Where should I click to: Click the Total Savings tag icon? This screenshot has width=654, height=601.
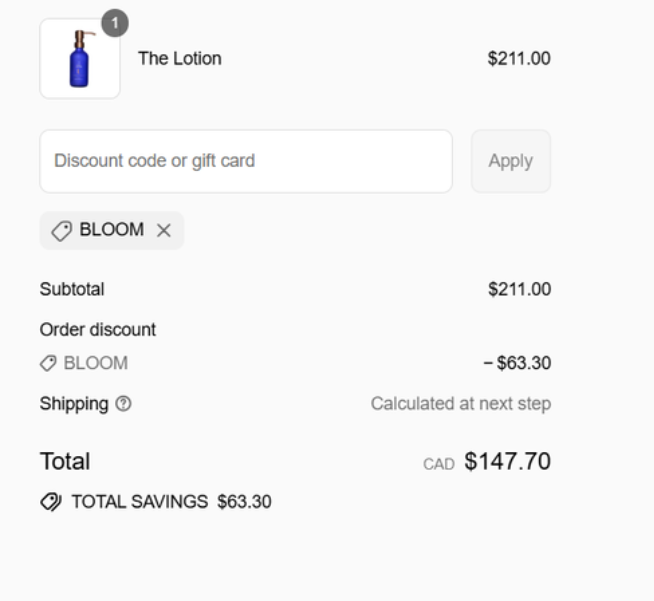[x=51, y=502]
